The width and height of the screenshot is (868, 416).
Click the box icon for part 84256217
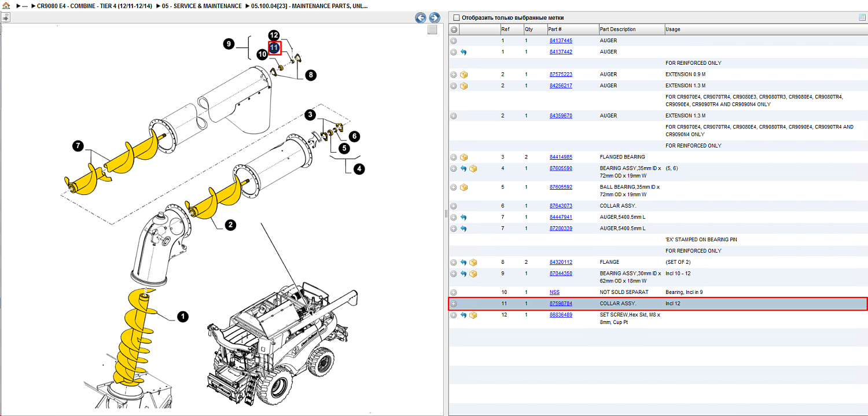point(464,86)
